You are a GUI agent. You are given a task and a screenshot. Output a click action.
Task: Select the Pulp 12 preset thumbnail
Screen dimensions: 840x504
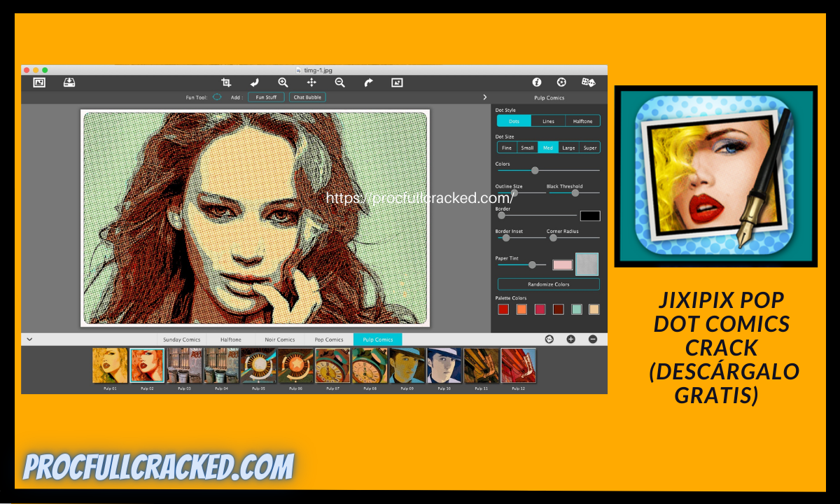(x=518, y=365)
